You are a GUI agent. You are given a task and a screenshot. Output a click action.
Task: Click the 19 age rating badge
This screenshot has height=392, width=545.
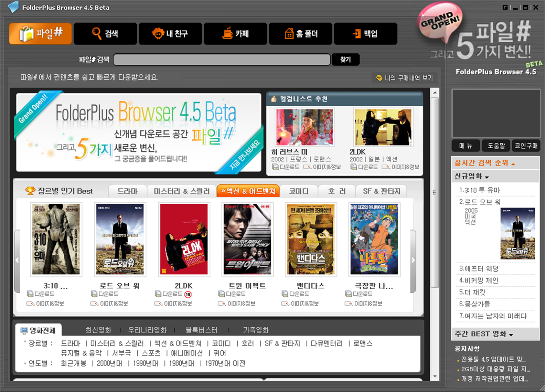tap(188, 294)
